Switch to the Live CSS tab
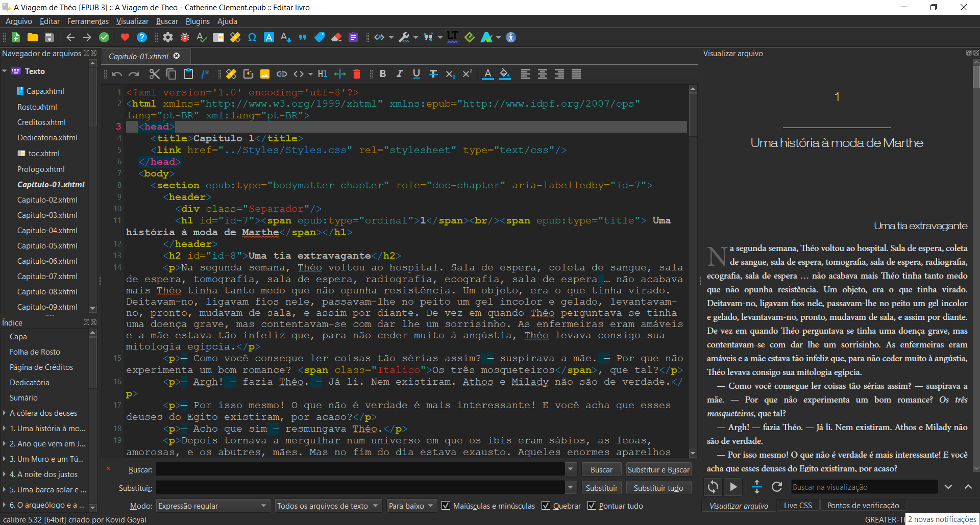The width and height of the screenshot is (980, 525). [x=797, y=506]
